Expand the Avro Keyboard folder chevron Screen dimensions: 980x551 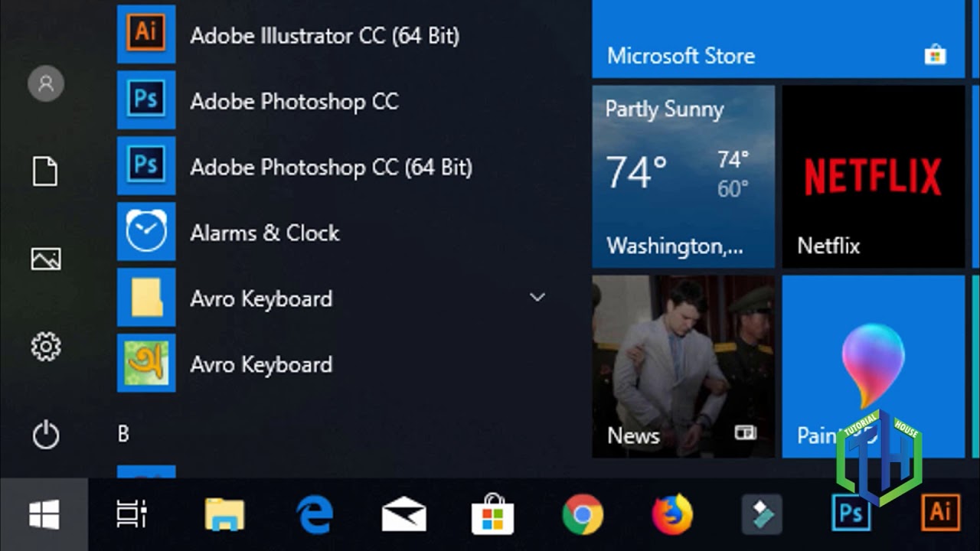tap(537, 297)
